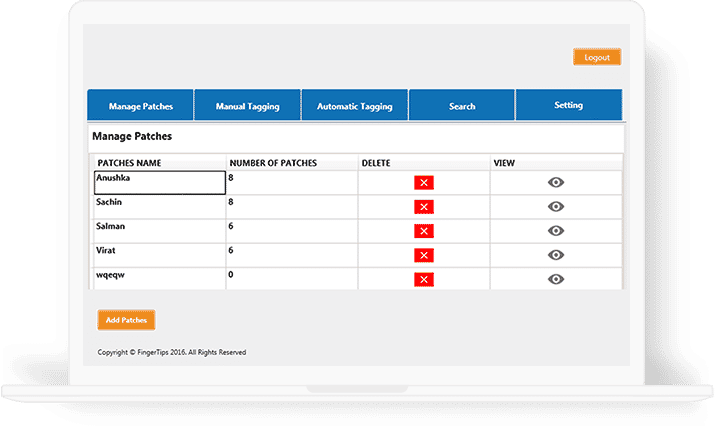Image resolution: width=715 pixels, height=430 pixels.
Task: Open the Manual Tagging tab
Action: (x=247, y=106)
